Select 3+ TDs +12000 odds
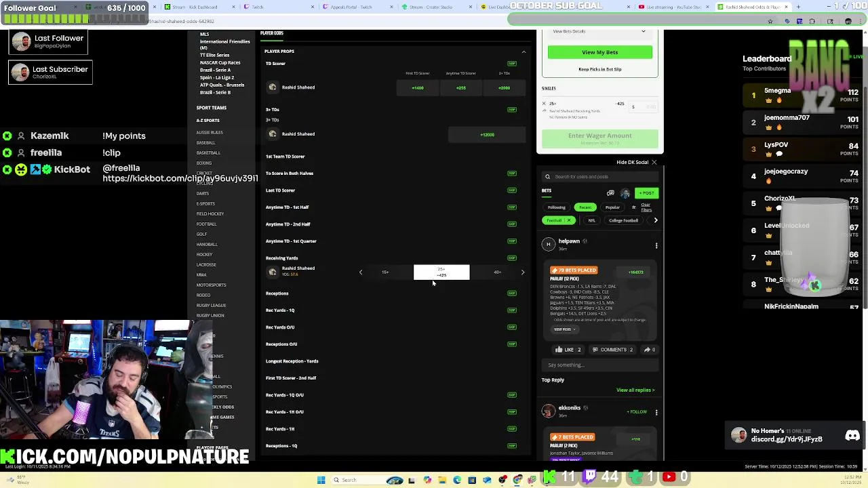Screen dimensions: 868x488 point(487,134)
